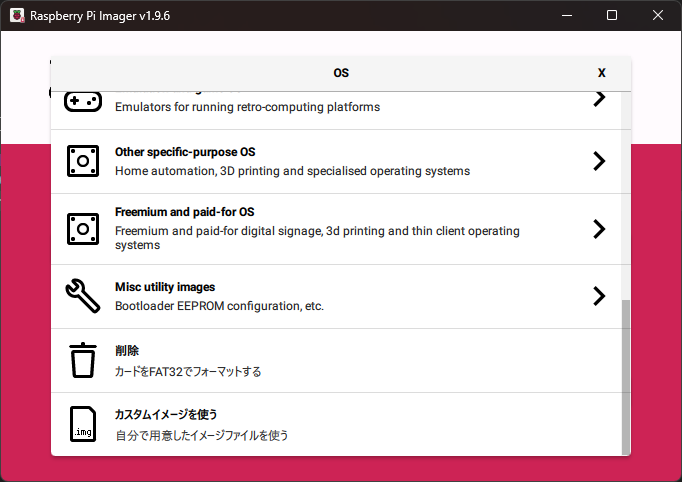
Task: Expand Freemium and paid-for OS chevron arrow
Action: pos(598,229)
